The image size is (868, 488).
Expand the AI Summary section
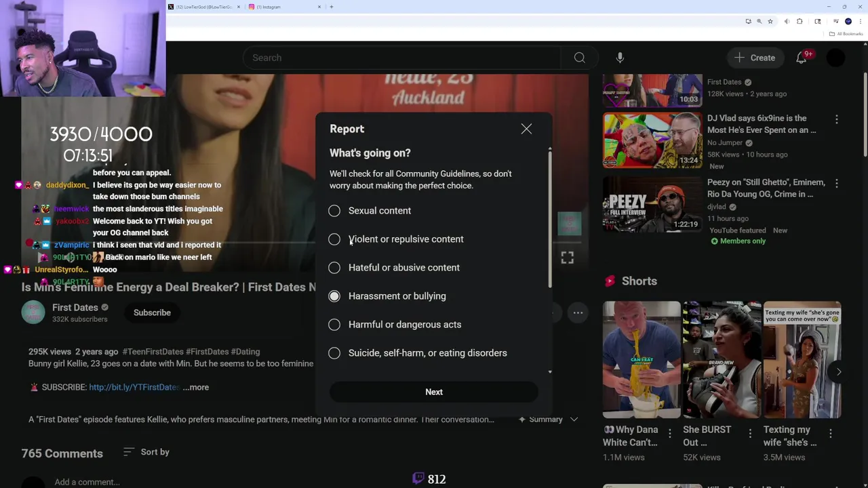tap(549, 420)
